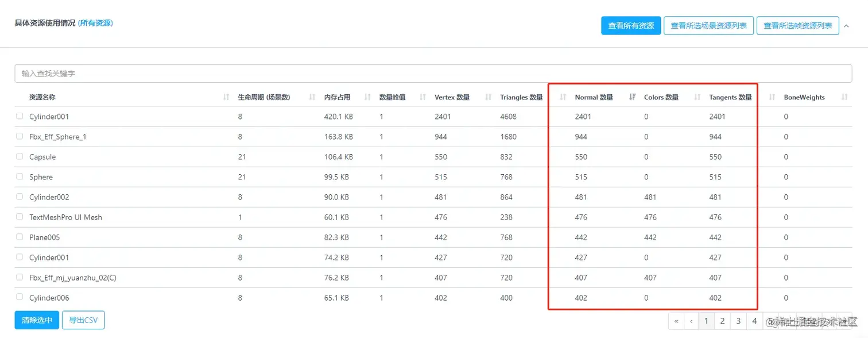
Task: Click the 查看所有资源 button
Action: click(630, 25)
